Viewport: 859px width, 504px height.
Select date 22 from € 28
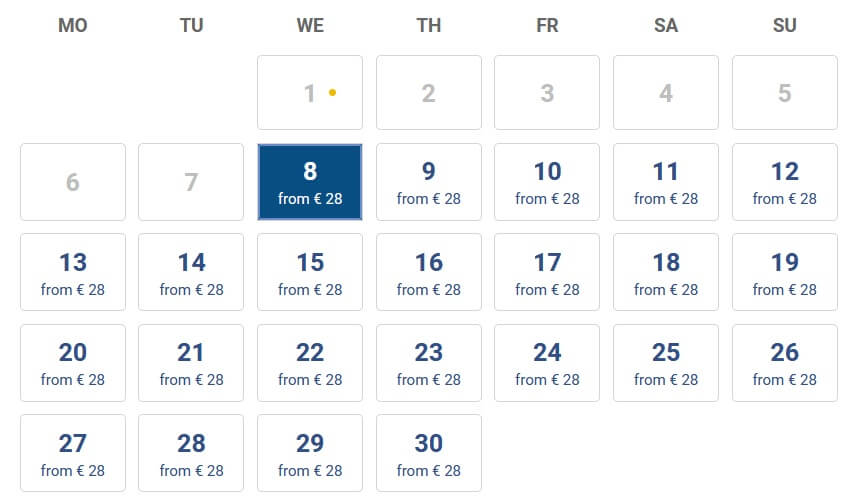click(310, 362)
